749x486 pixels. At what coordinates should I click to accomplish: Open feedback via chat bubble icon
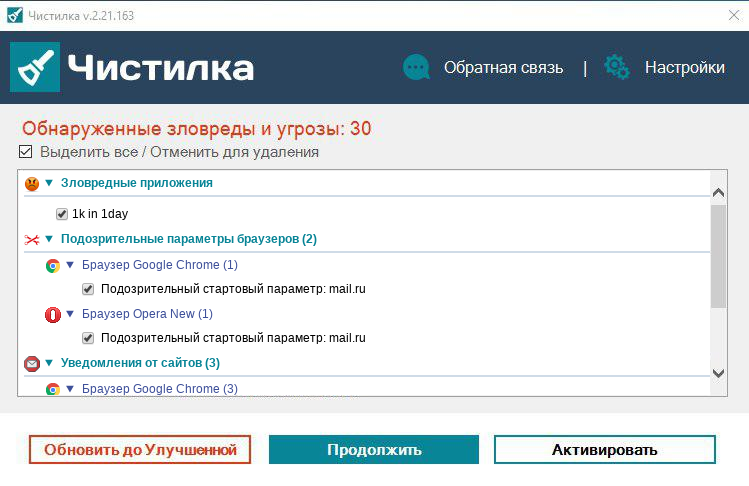(x=416, y=67)
